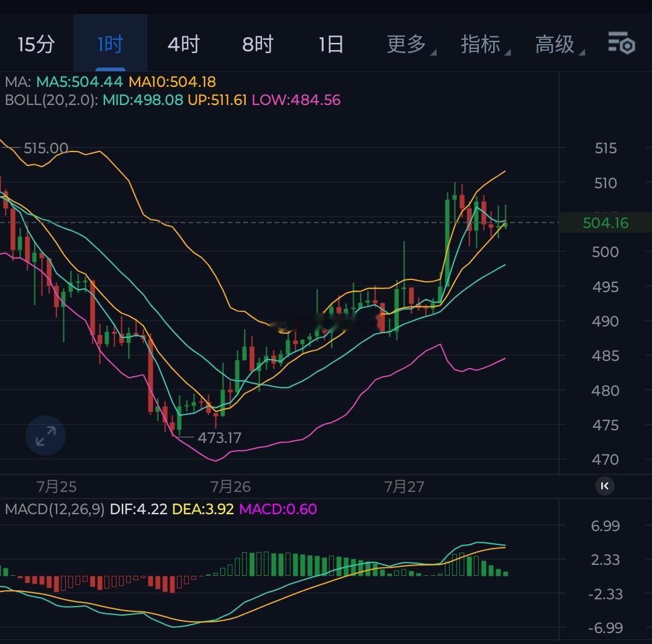Image resolution: width=652 pixels, height=644 pixels.
Task: Open chart settings list icon
Action: 621,43
